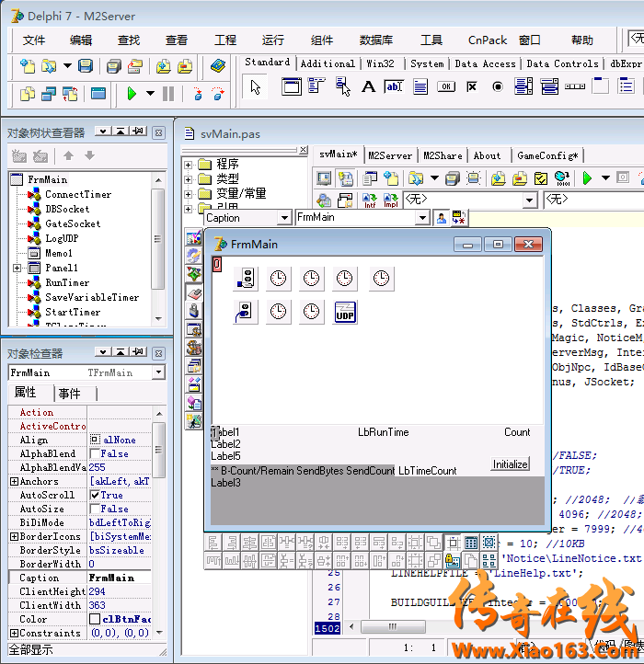
Task: Switch to the Additional palette tab
Action: 328,63
